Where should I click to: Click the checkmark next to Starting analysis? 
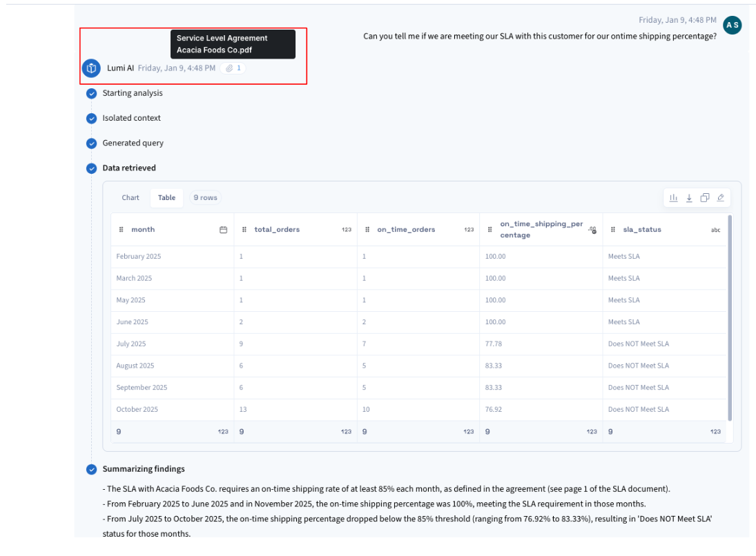pos(91,93)
